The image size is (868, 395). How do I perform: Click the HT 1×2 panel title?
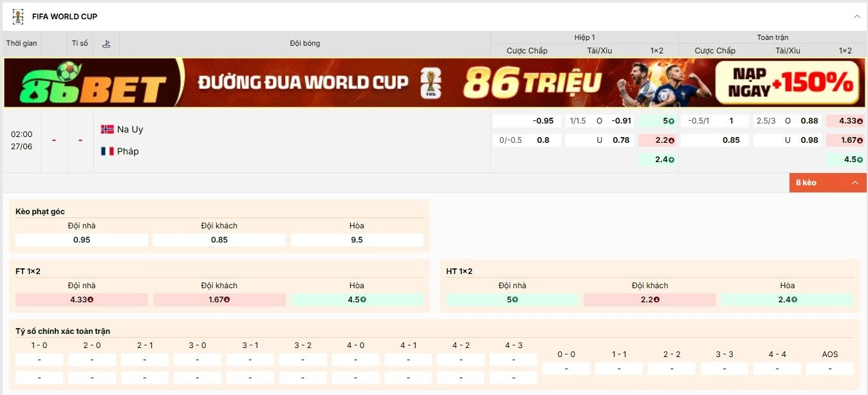459,271
